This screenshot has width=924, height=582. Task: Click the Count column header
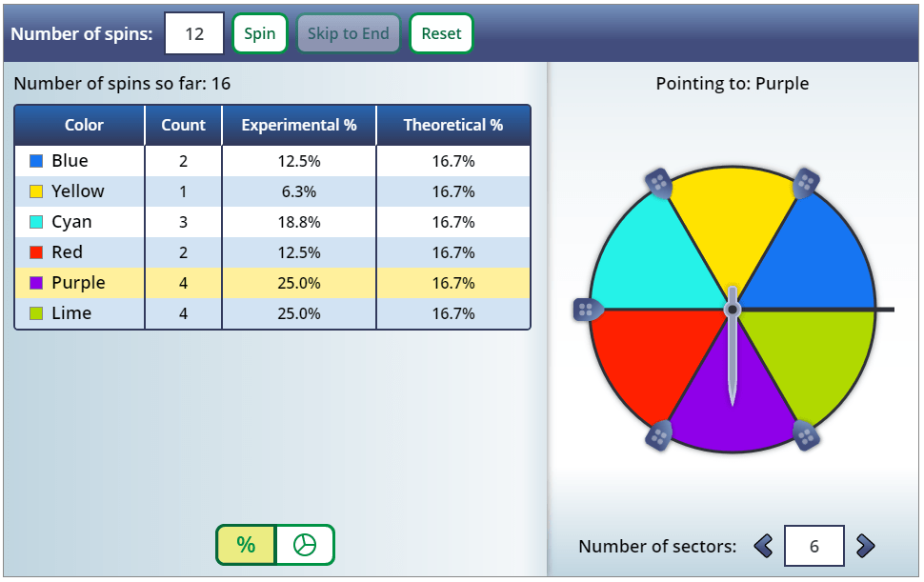(183, 125)
